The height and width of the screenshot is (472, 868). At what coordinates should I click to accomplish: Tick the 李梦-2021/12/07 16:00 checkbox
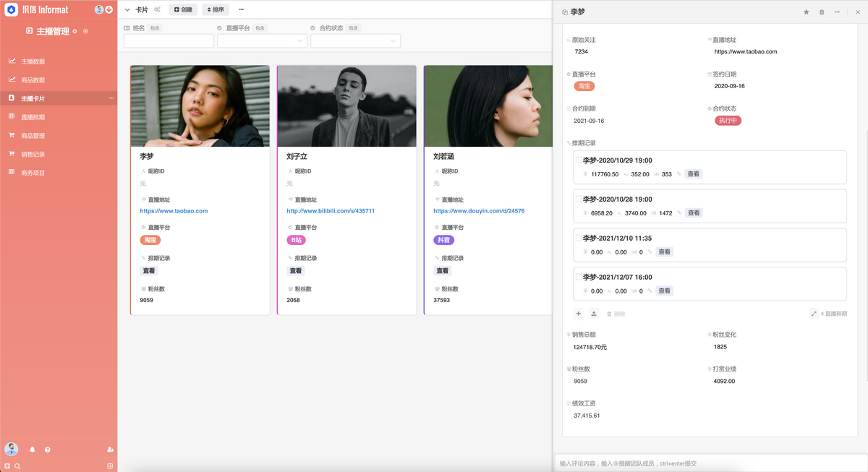[x=579, y=277]
